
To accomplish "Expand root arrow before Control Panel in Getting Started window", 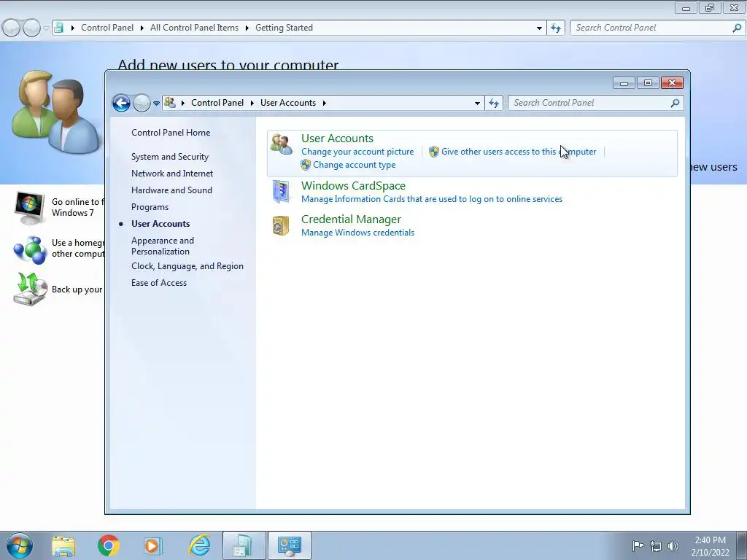I will coord(72,28).
